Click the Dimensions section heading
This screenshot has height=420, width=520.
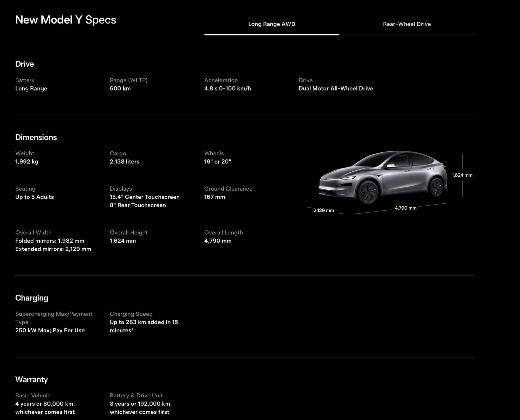click(x=36, y=137)
